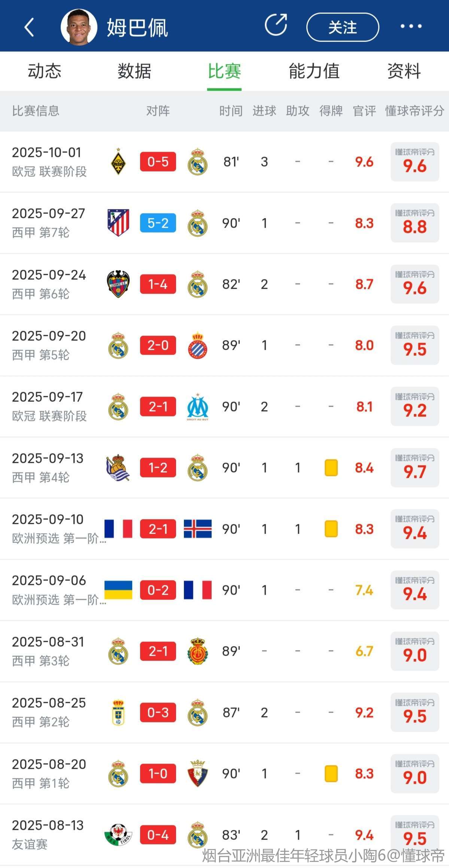
Task: Open the blue 5-2 match score
Action: pos(158,223)
